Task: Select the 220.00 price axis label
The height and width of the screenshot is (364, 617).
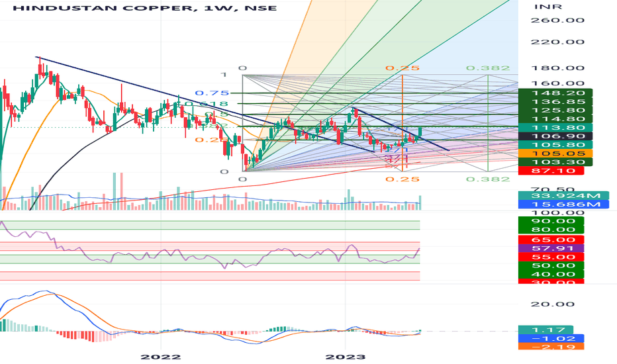Action: 557,42
